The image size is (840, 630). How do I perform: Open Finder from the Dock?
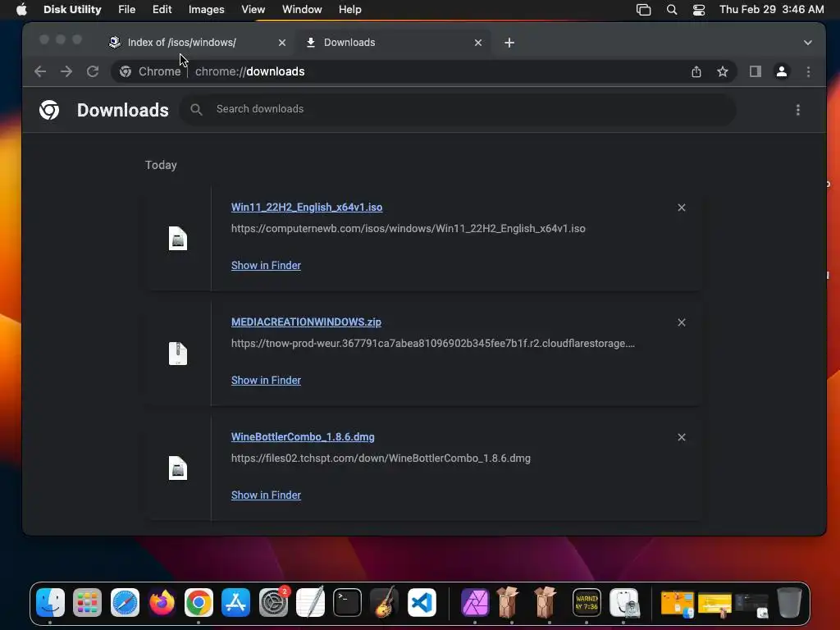point(50,603)
